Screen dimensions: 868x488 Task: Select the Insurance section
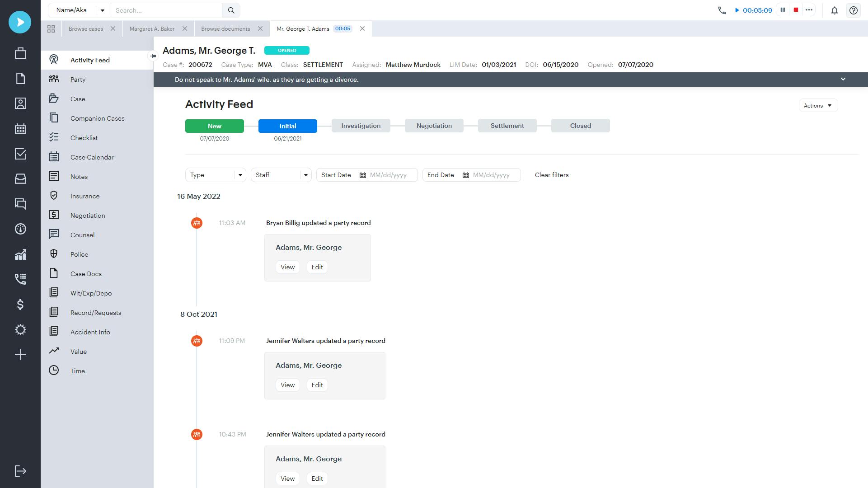click(x=84, y=196)
